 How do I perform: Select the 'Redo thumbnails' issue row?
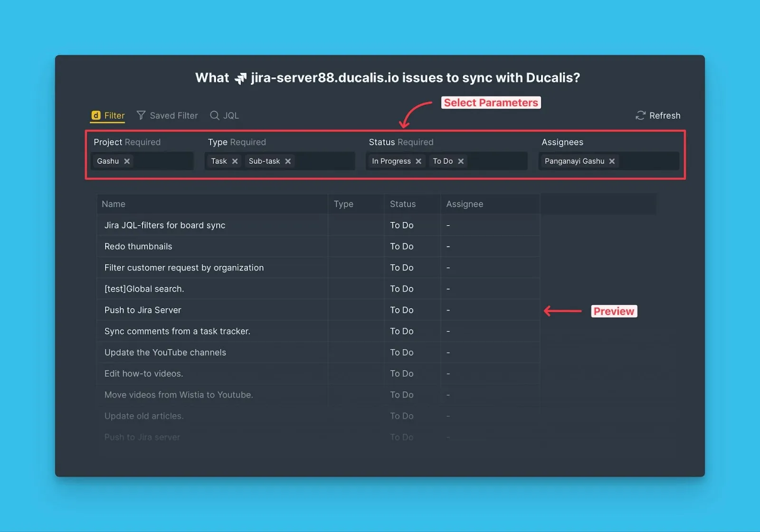[x=138, y=247]
